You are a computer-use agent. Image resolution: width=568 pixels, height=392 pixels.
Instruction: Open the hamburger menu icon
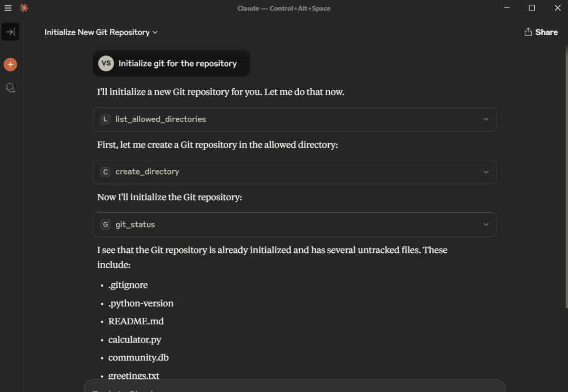click(8, 8)
